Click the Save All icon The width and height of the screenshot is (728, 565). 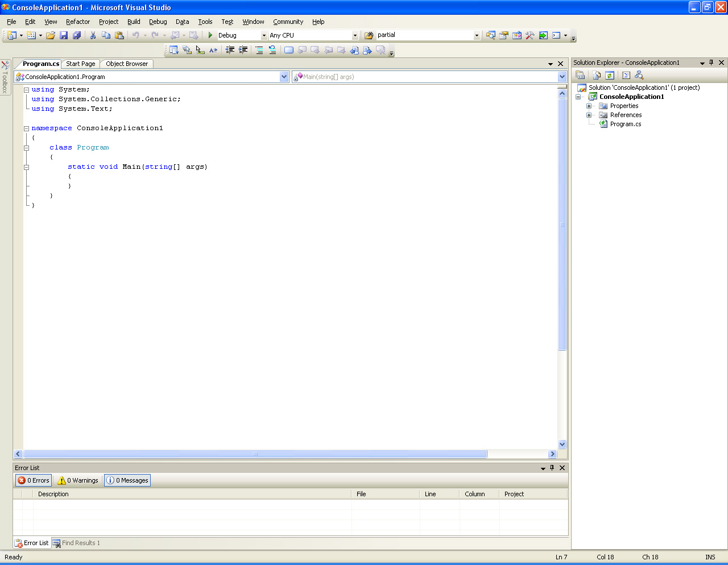(x=77, y=35)
